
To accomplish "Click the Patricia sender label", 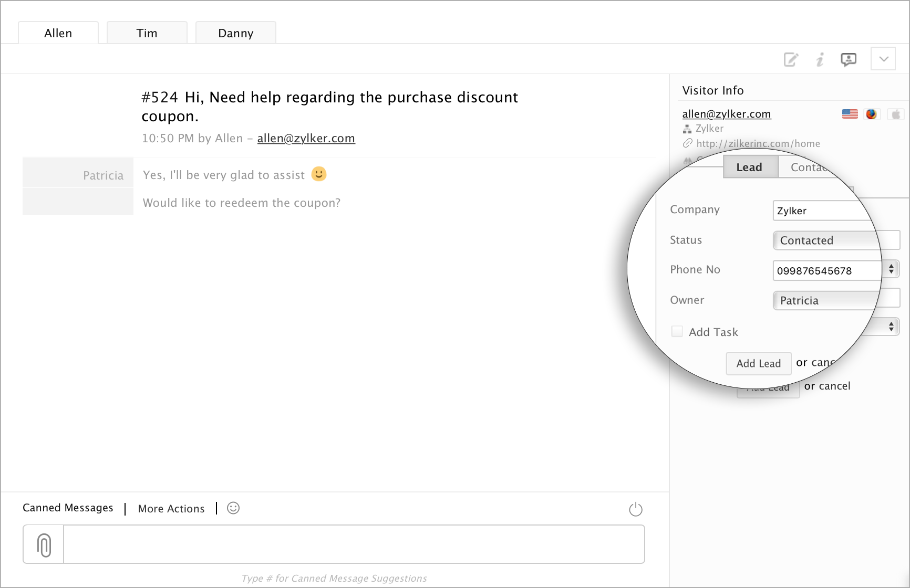I will pos(104,175).
